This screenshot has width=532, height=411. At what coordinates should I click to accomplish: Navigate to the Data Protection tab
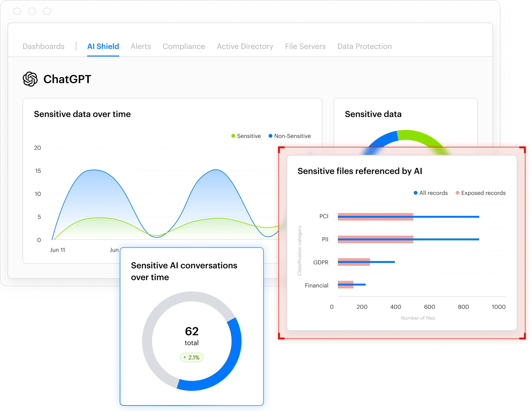pos(364,46)
